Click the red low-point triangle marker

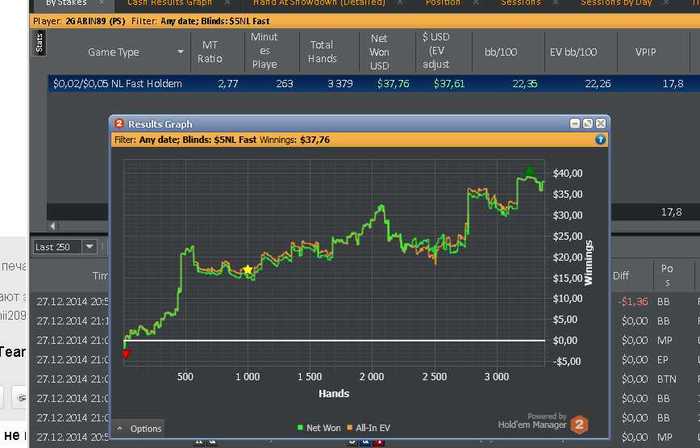(126, 354)
